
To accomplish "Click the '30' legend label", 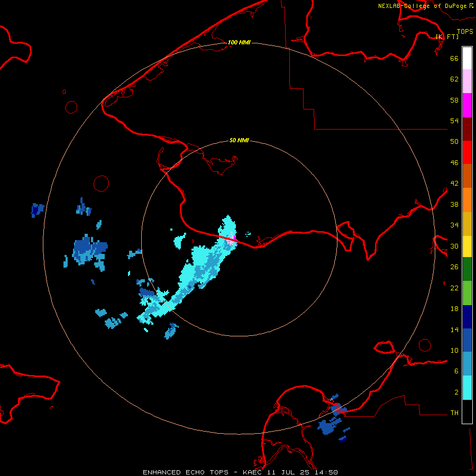I will click(454, 246).
